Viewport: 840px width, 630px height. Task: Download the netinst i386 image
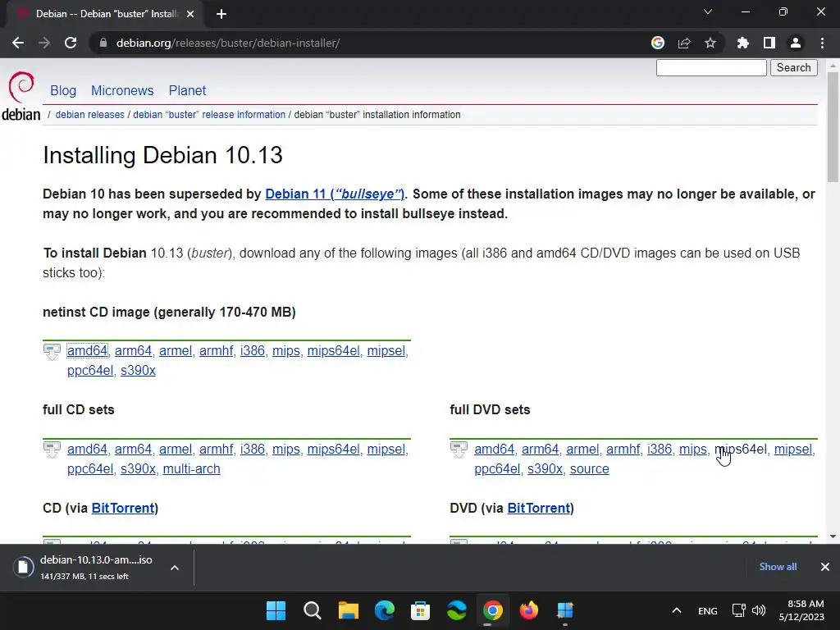pyautogui.click(x=253, y=351)
